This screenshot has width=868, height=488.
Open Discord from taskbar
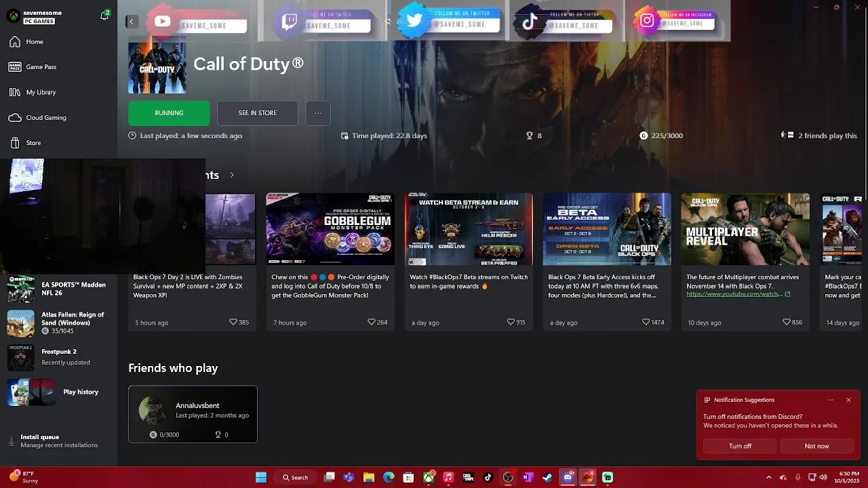568,477
